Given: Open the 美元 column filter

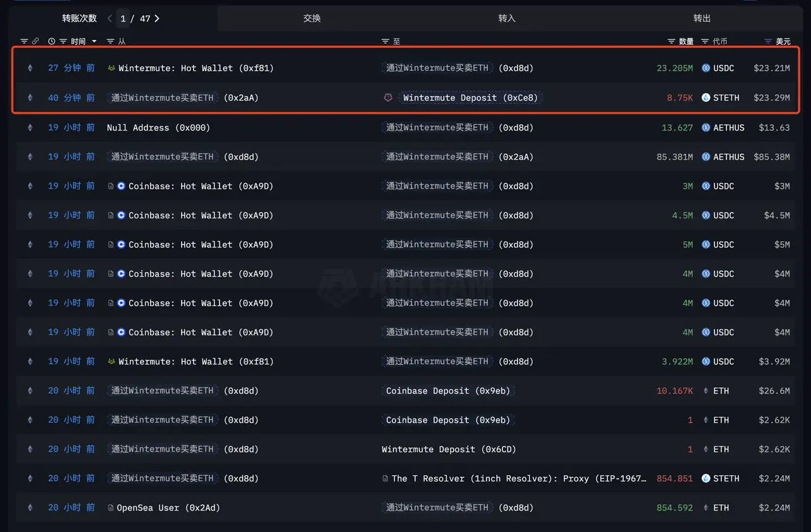Looking at the screenshot, I should pyautogui.click(x=768, y=41).
